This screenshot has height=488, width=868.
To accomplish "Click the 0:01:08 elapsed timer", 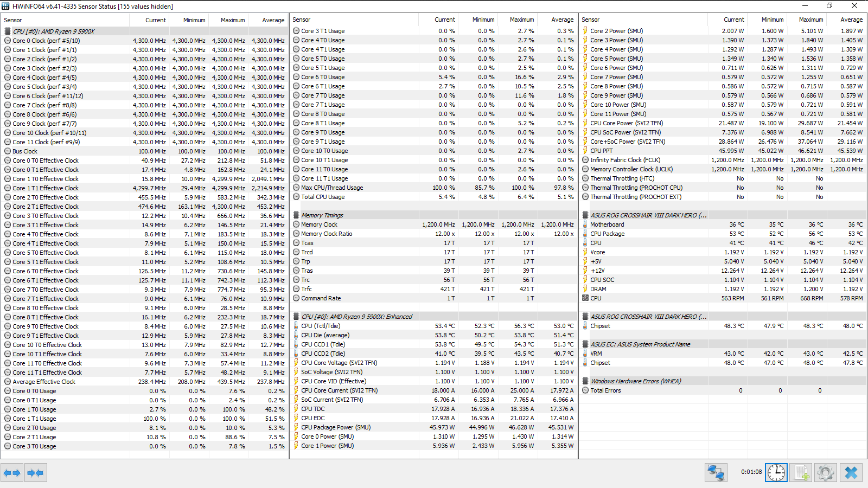I will (751, 472).
